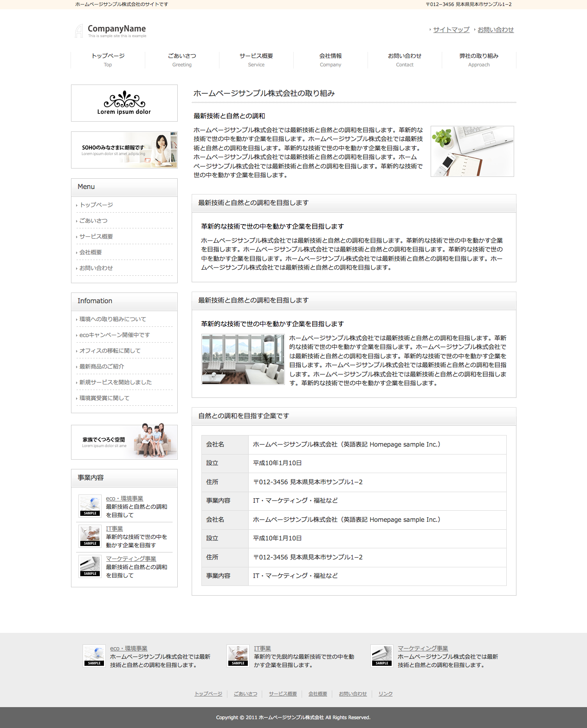Click the CompanyName logo in the header
This screenshot has height=728, width=587.
pos(111,31)
